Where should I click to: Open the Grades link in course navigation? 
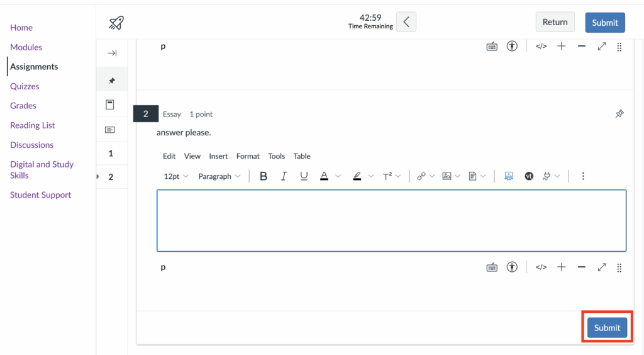point(23,106)
